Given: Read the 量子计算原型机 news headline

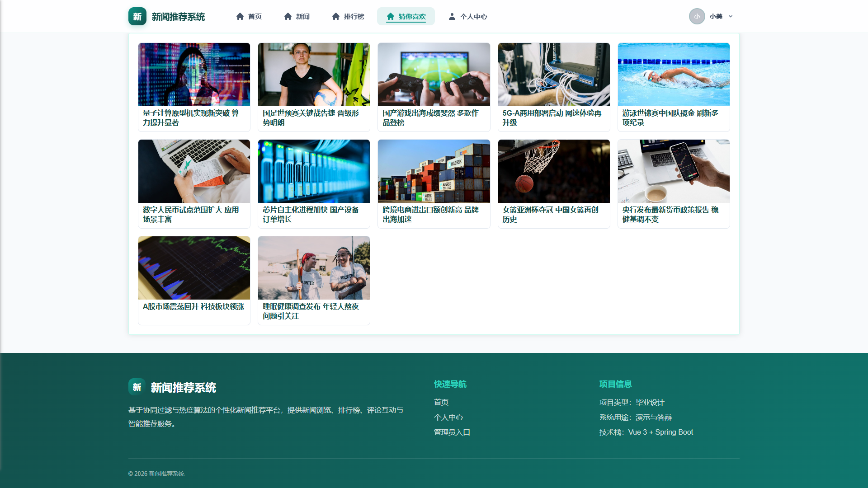Looking at the screenshot, I should 191,118.
